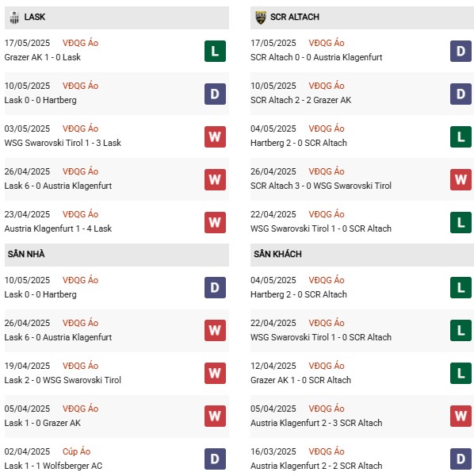This screenshot has width=474, height=476.
Task: Click the green L badge for Grazer AK 1-0 Lask
Action: 215,51
